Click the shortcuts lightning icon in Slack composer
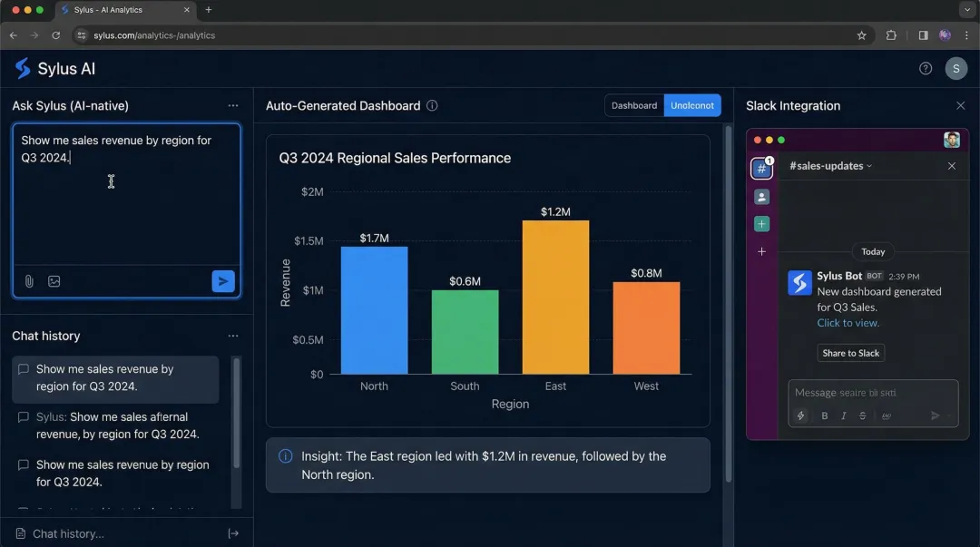Screen dimensions: 980x547 (x=800, y=415)
